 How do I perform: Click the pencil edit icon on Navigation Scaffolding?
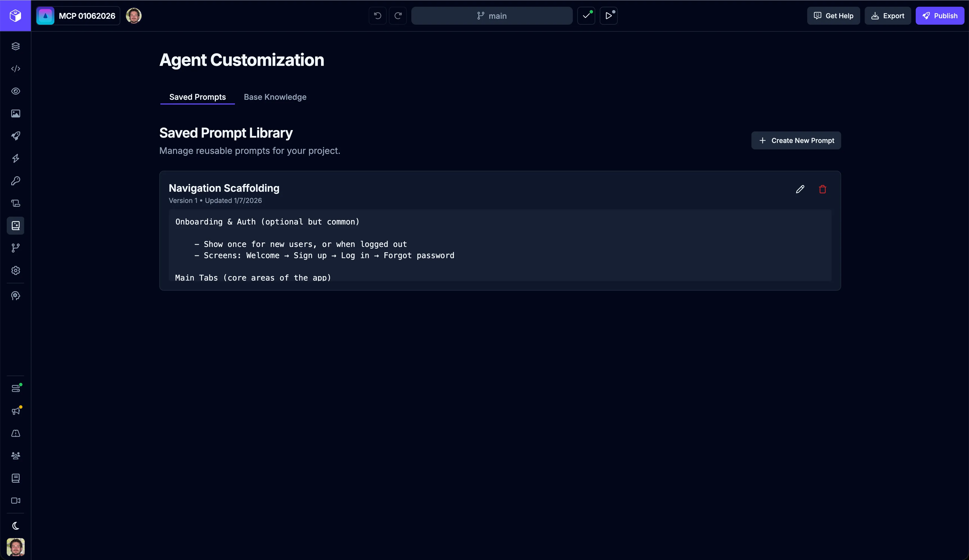coord(800,189)
